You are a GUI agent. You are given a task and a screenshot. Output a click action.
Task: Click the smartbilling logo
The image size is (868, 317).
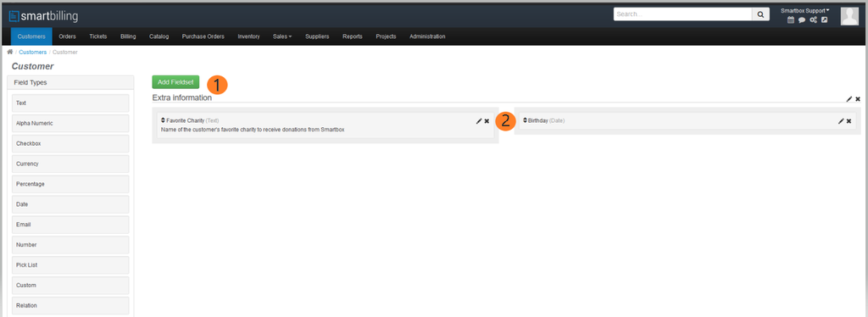click(x=43, y=17)
